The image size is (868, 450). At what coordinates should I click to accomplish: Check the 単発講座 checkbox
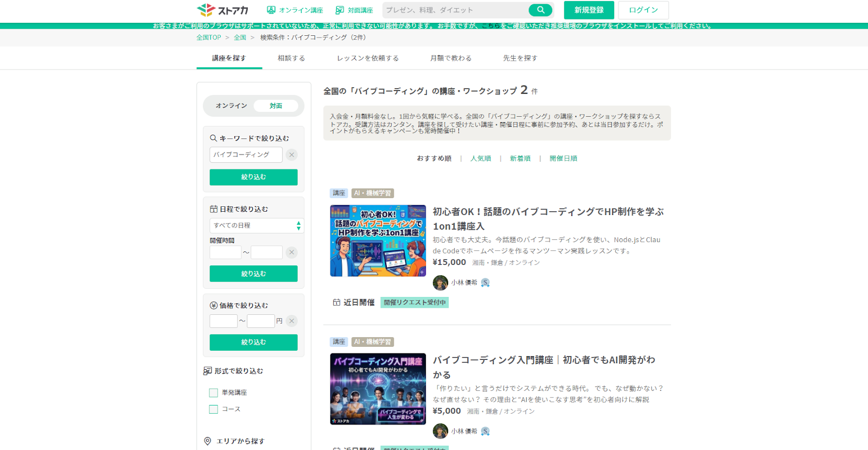[x=213, y=392]
